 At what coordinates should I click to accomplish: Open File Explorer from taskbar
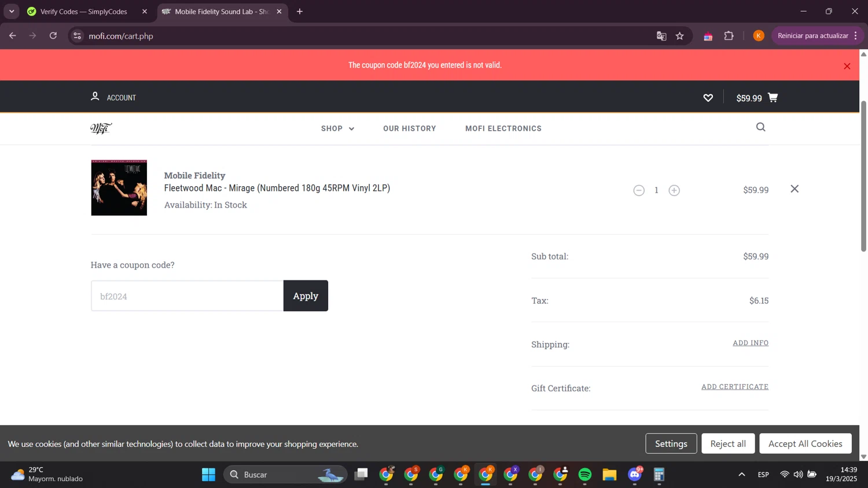[609, 475]
